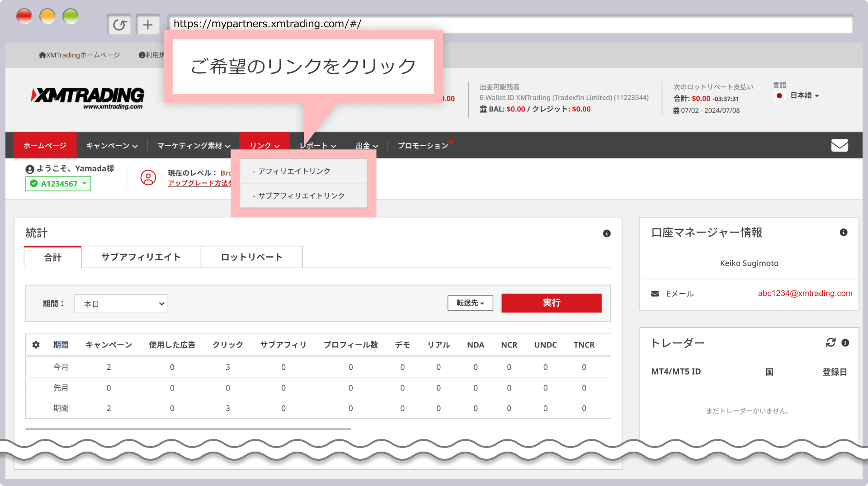Open table settings gear icon
This screenshot has width=868, height=486.
pos(36,345)
